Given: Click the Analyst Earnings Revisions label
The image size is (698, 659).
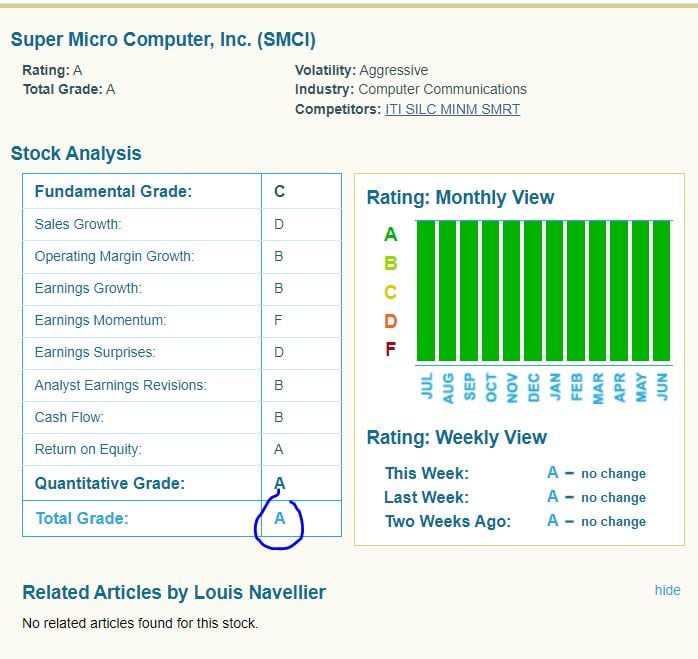Looking at the screenshot, I should pos(121,385).
